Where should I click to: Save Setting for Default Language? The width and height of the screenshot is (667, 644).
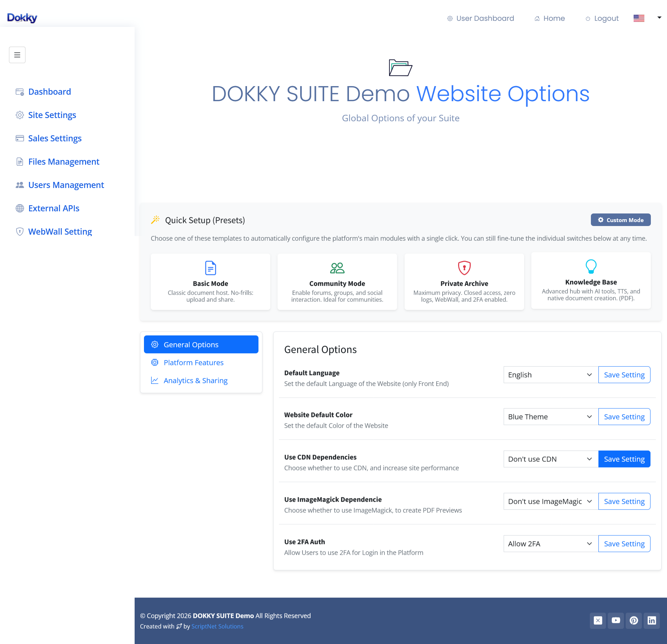624,375
